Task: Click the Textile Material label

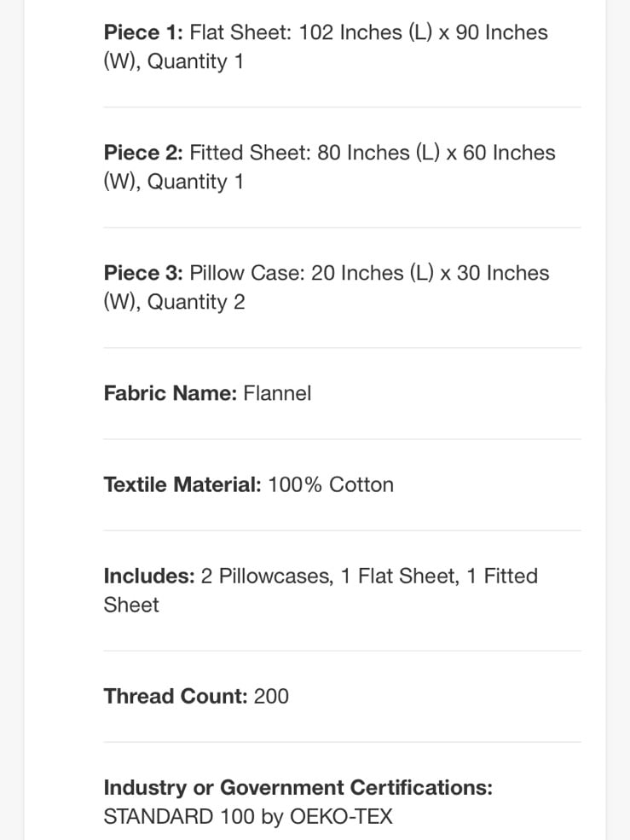Action: point(182,485)
